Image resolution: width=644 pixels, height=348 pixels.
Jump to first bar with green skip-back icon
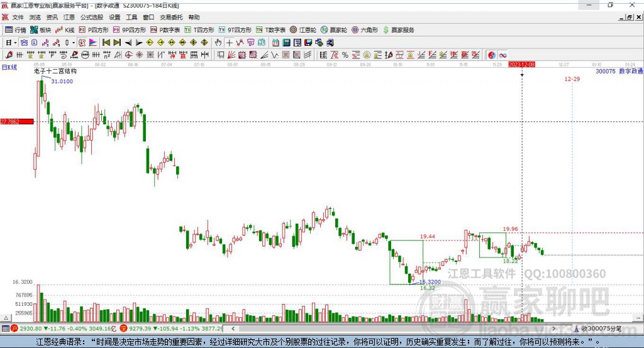(106, 42)
